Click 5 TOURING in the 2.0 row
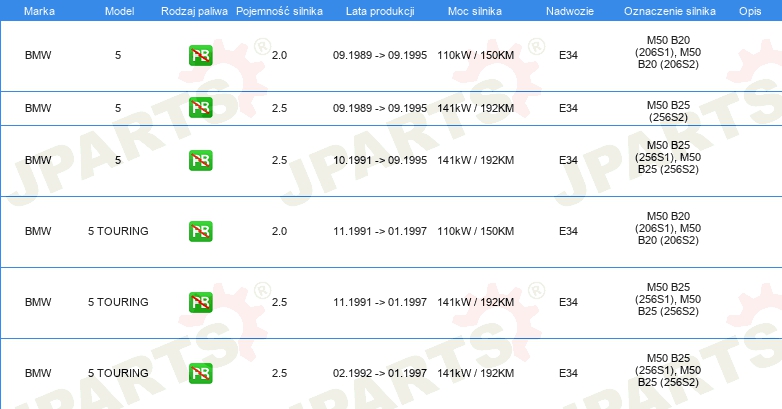Viewport: 782px width, 409px height. 118,231
